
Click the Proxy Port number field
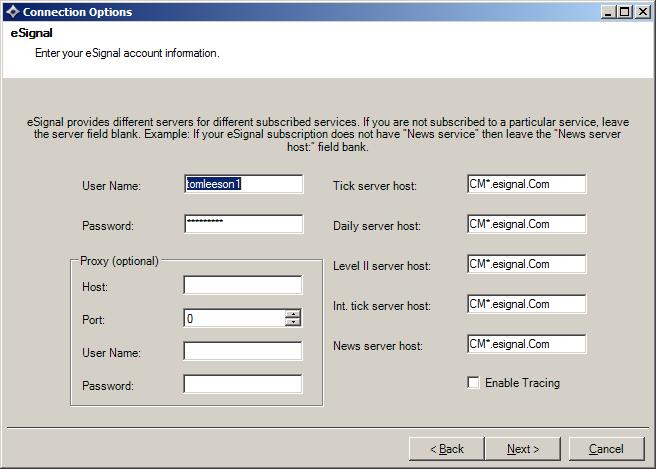point(234,318)
